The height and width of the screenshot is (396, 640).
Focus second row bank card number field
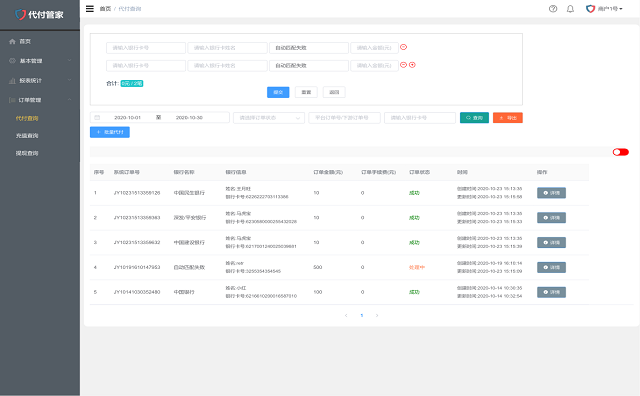[146, 66]
